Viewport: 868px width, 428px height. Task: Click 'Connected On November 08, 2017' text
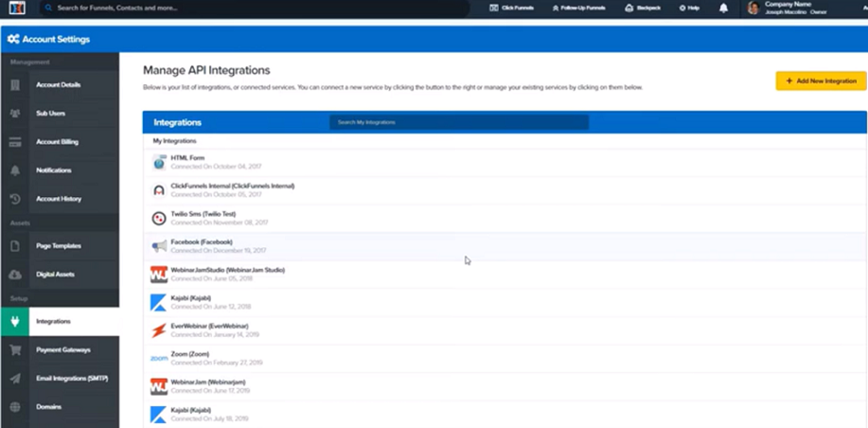(220, 223)
